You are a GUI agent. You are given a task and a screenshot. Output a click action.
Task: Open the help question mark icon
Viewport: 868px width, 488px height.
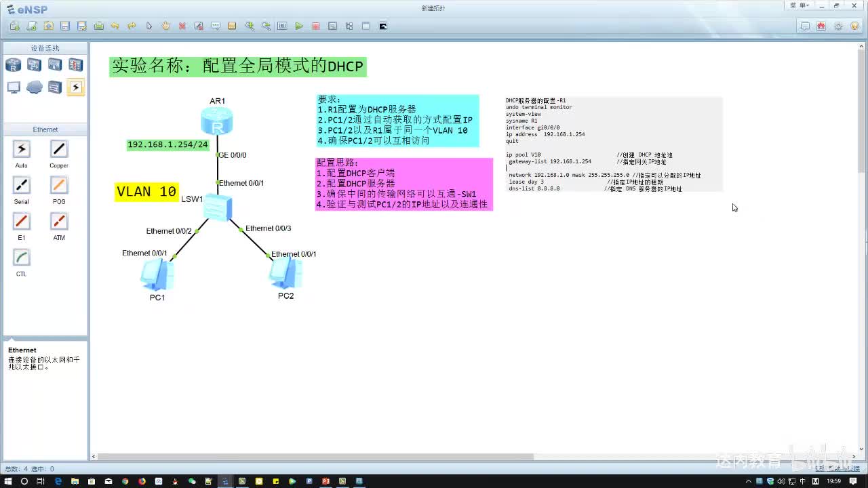pos(854,26)
